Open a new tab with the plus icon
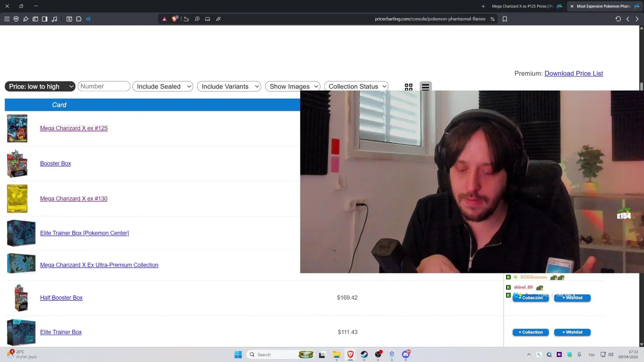644x362 pixels. click(483, 6)
